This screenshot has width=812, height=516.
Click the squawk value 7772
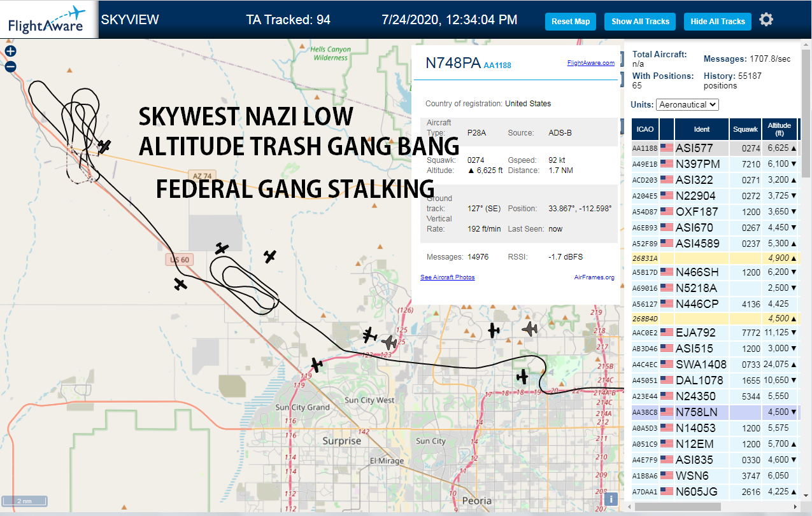(x=751, y=333)
